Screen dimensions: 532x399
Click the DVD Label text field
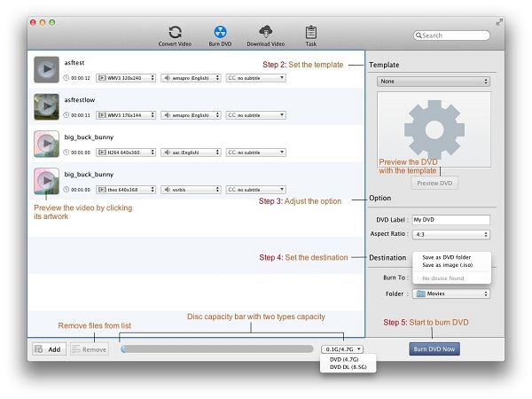pyautogui.click(x=451, y=220)
